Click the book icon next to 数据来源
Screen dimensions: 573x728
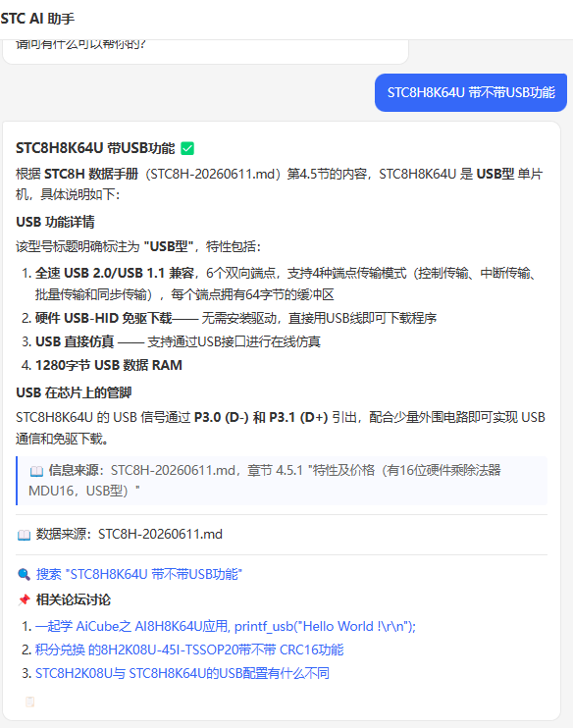point(24,535)
